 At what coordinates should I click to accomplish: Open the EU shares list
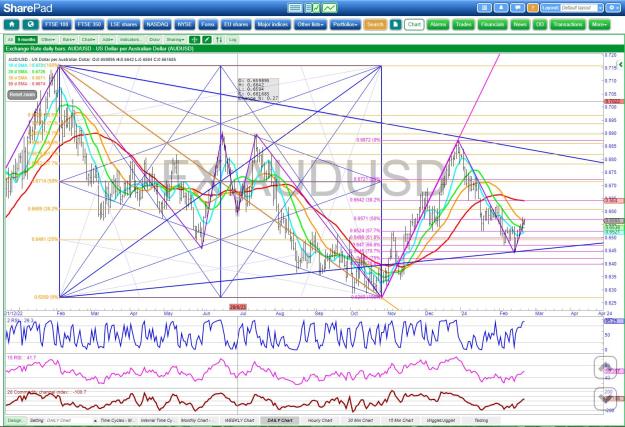point(236,24)
